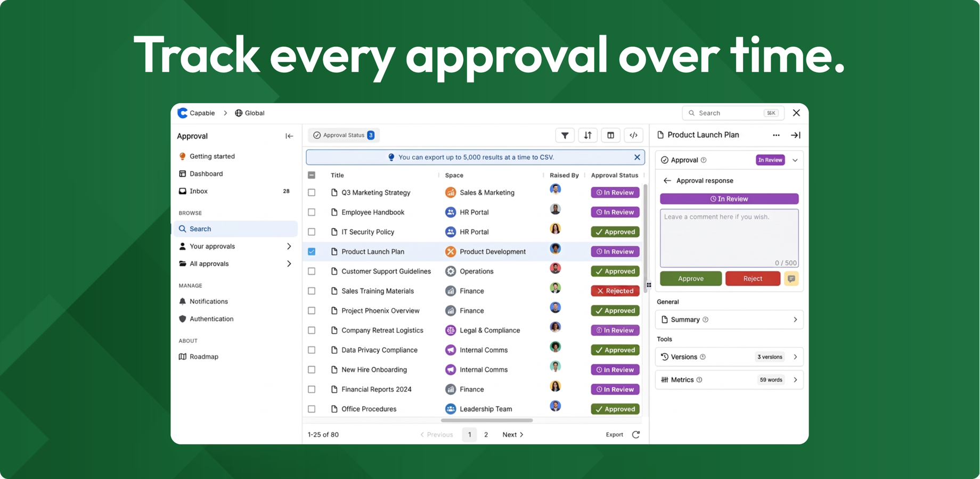This screenshot has width=980, height=479.
Task: Click the Export button
Action: point(614,435)
